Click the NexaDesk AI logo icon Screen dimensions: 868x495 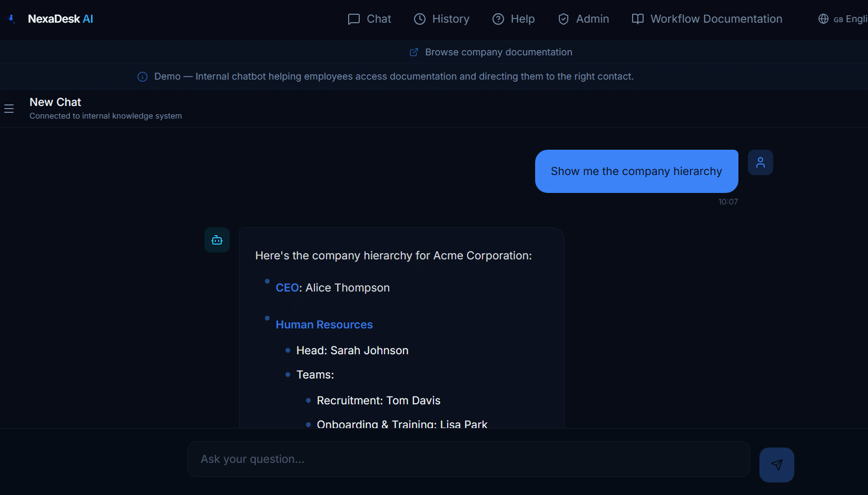(x=11, y=19)
